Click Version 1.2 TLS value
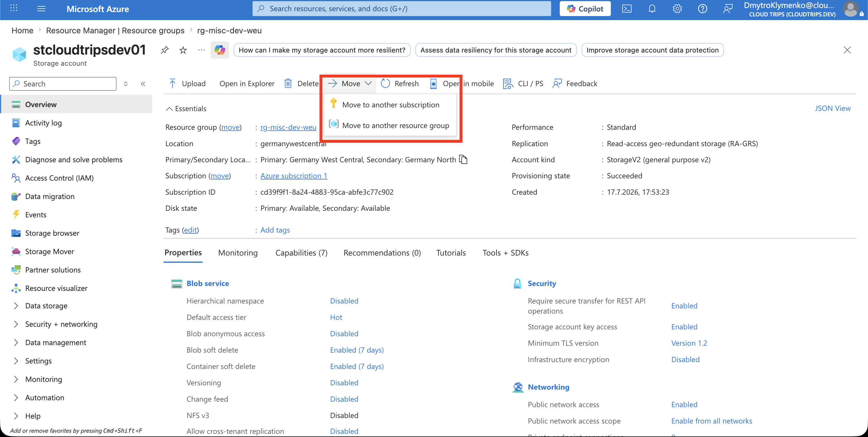The width and height of the screenshot is (868, 437). coord(689,343)
